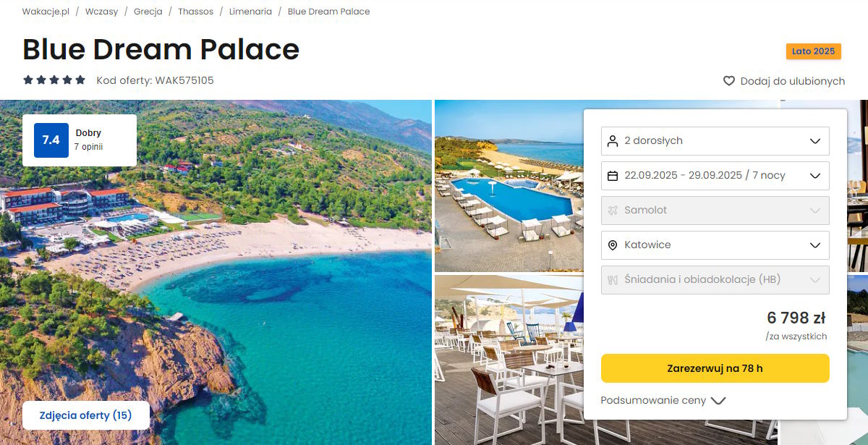The height and width of the screenshot is (445, 868).
Task: Click the five-star hotel rating
Action: pos(54,80)
